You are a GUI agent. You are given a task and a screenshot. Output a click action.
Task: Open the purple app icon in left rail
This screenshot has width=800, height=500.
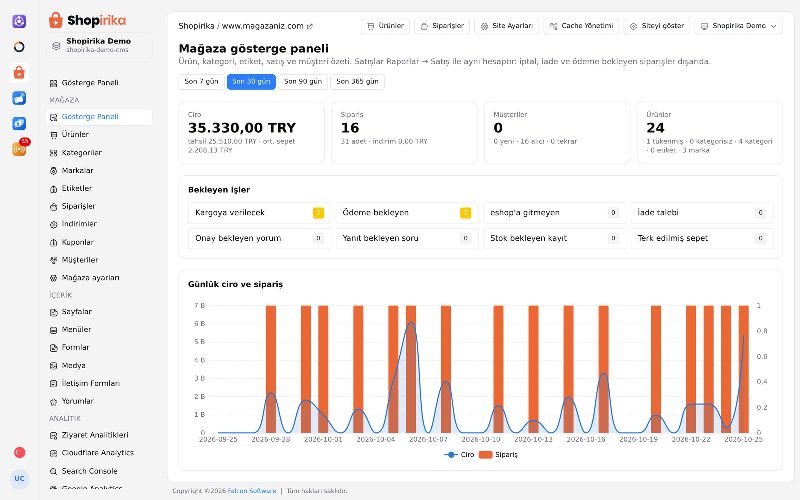coord(19,21)
